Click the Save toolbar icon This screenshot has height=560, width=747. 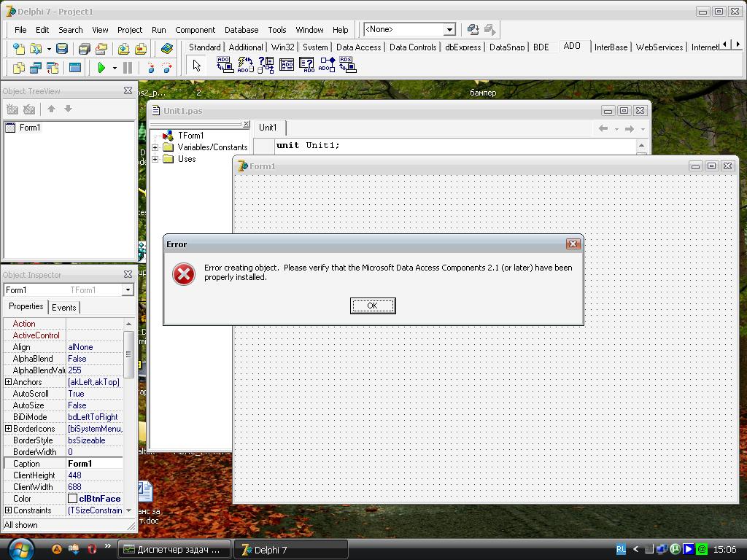coord(62,49)
